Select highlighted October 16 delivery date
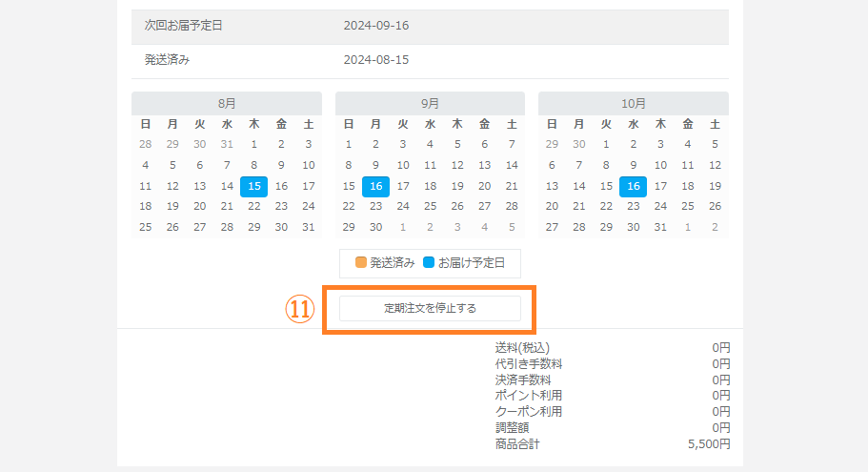Viewport: 868px width, 472px height. click(x=633, y=186)
